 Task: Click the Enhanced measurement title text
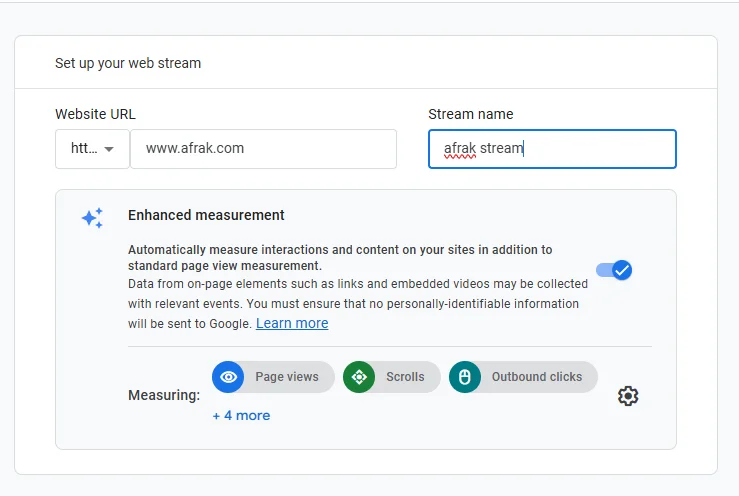206,215
